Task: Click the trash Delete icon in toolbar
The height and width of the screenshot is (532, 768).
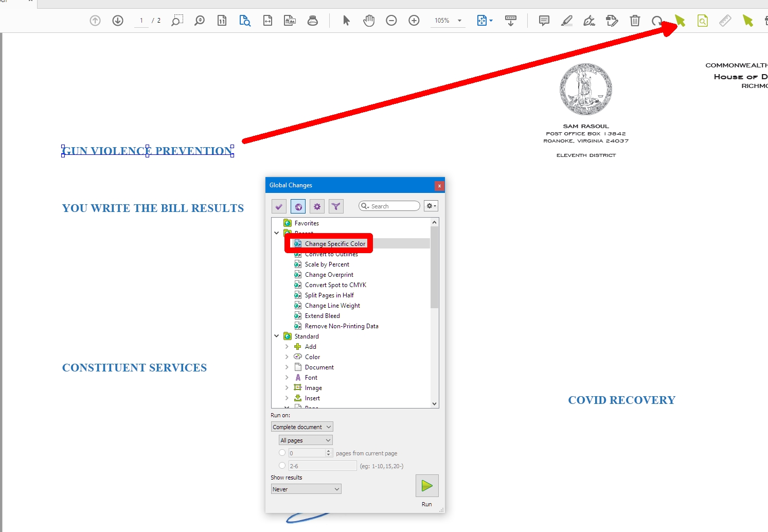Action: (635, 21)
